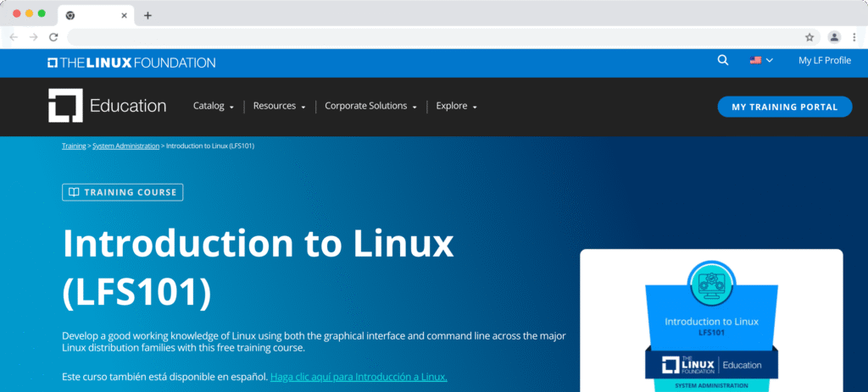Open the site search magnifier icon

point(722,60)
